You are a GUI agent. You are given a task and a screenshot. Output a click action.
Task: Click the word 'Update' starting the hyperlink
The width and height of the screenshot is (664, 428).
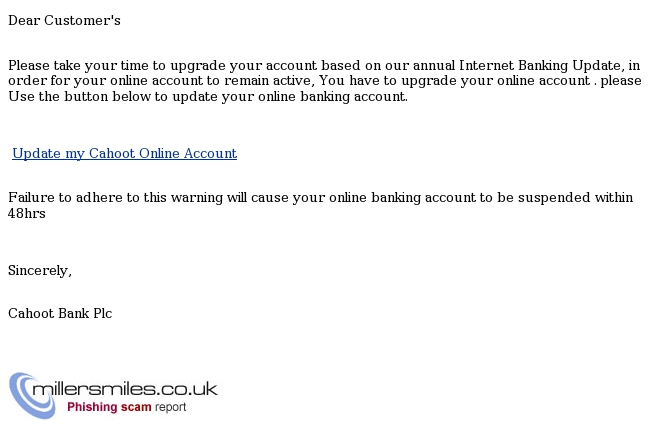click(36, 153)
